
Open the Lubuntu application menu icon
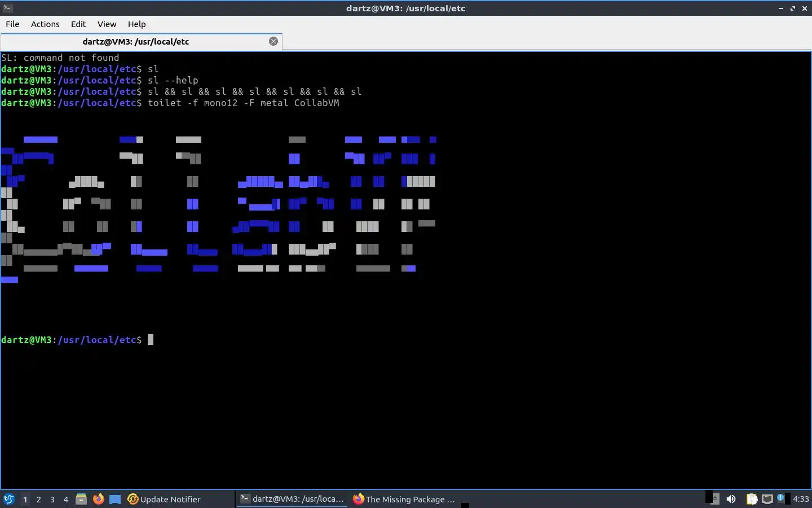(x=9, y=499)
